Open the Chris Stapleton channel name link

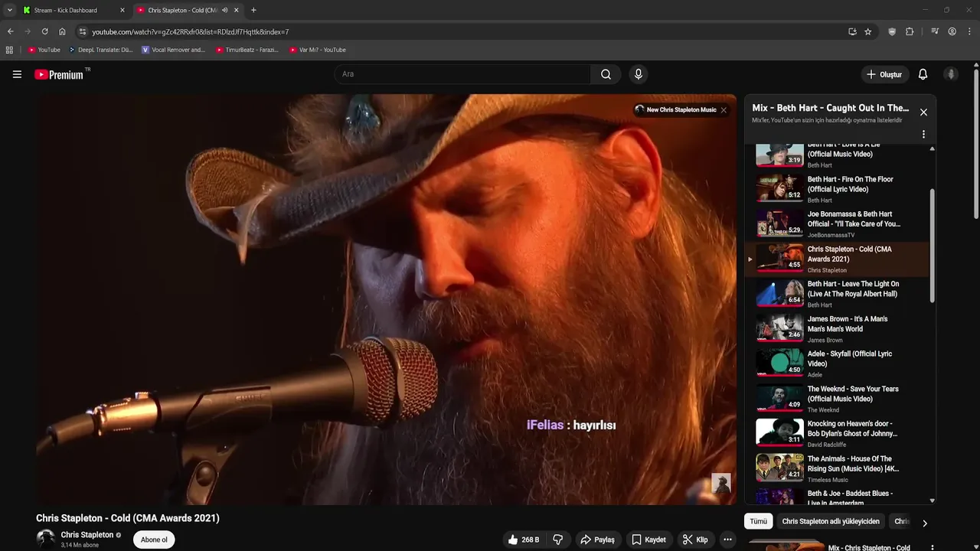(87, 535)
